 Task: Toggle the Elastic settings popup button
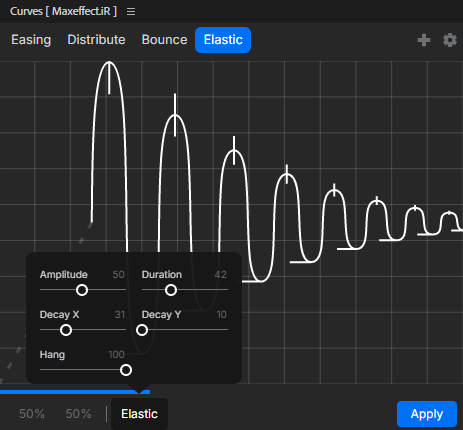click(x=139, y=414)
